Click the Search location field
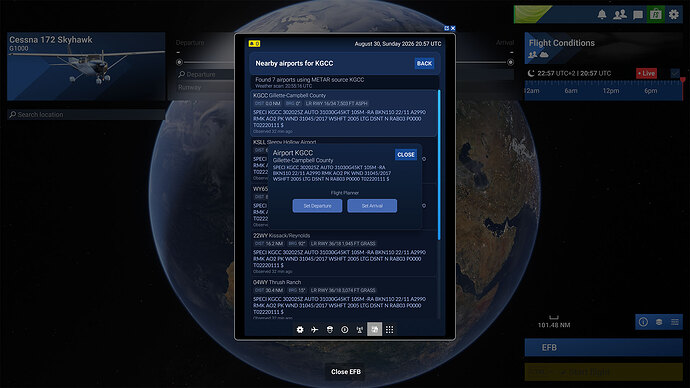 click(x=86, y=114)
